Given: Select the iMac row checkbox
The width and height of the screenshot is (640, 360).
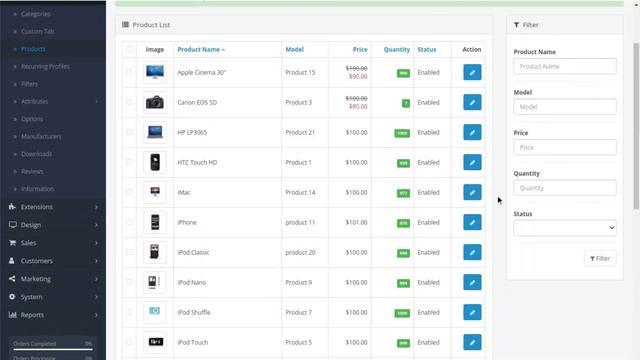Looking at the screenshot, I should click(129, 192).
